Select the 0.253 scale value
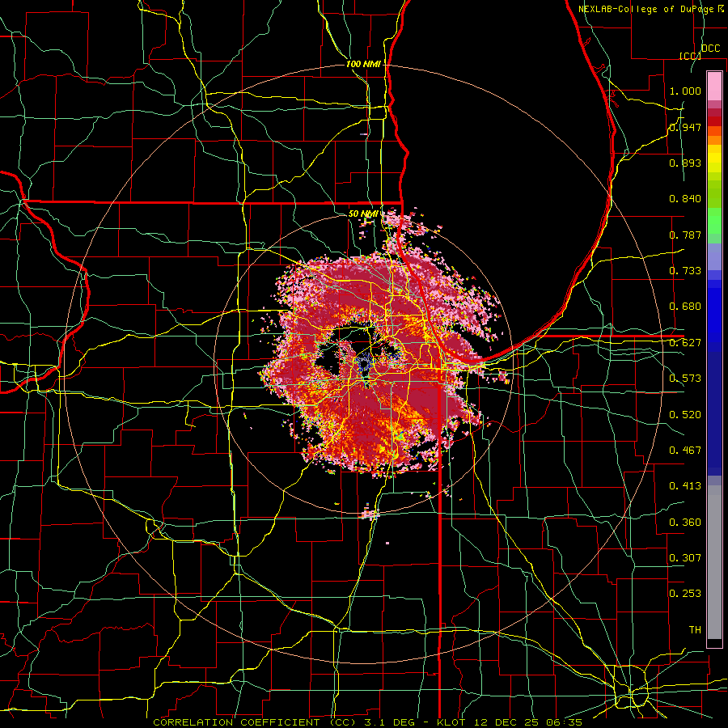This screenshot has width=728, height=728. [685, 594]
